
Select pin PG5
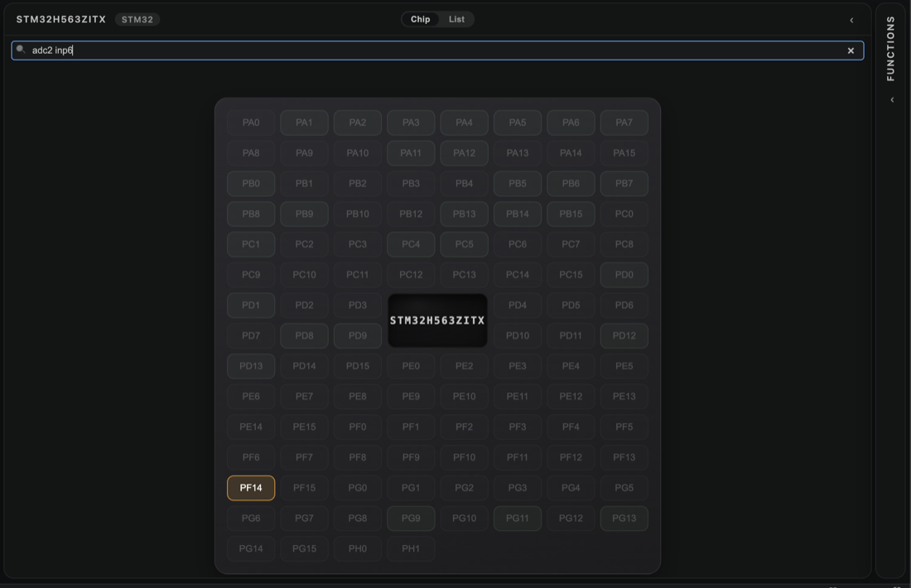(624, 488)
